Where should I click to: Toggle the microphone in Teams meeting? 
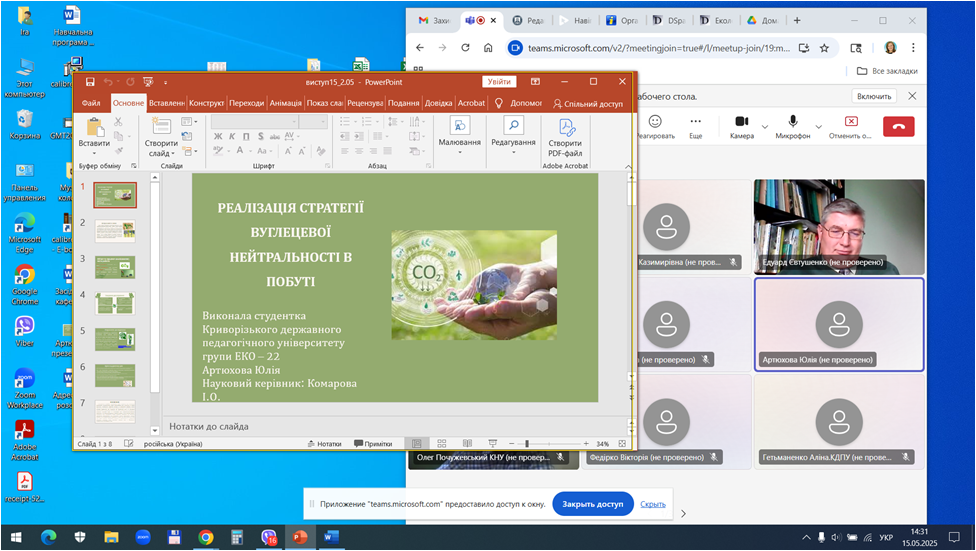(x=792, y=125)
